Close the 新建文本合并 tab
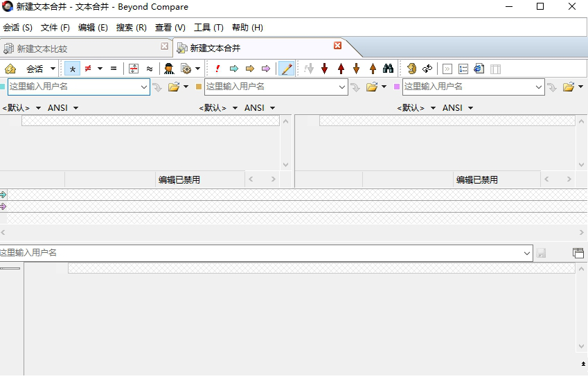The width and height of the screenshot is (588, 390). (x=337, y=46)
